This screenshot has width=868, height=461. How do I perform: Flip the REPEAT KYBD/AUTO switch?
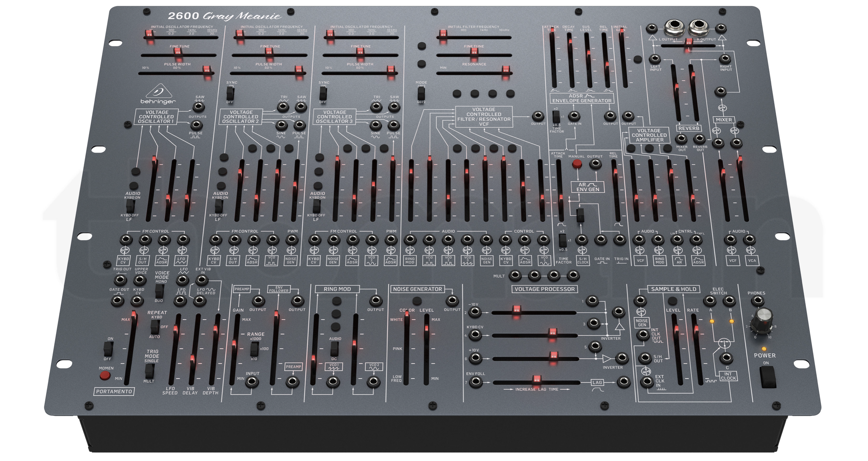[x=155, y=327]
